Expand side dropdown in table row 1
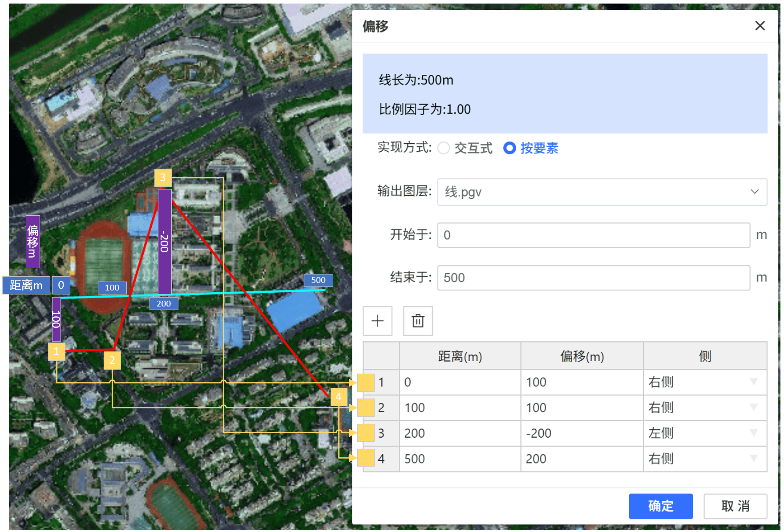 click(753, 382)
